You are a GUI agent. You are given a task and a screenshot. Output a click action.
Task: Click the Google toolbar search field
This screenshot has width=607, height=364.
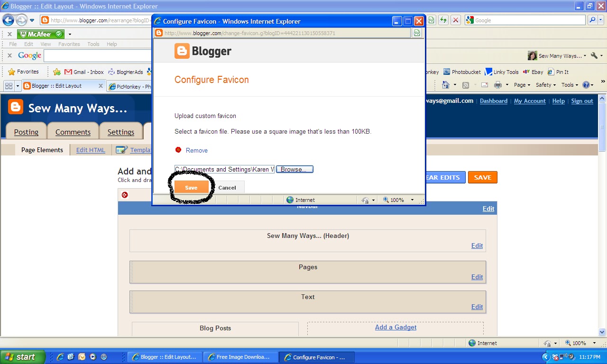[x=98, y=55]
